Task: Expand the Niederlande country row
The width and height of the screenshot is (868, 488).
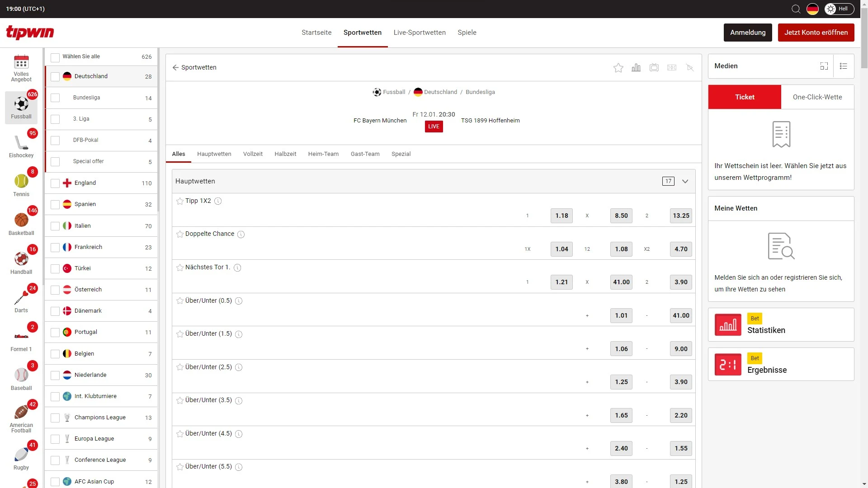Action: tap(101, 375)
